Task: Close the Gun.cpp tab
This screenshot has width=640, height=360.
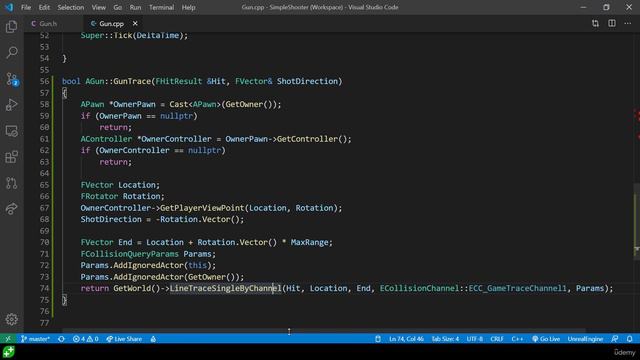Action: 135,24
